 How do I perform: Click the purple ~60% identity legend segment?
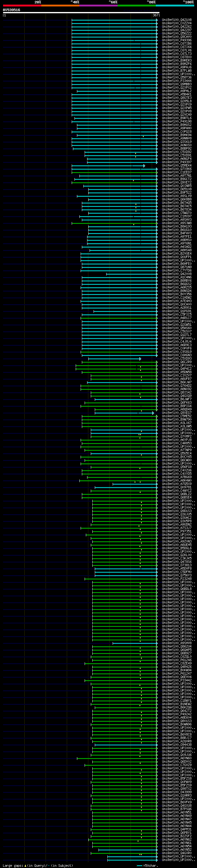98,6
